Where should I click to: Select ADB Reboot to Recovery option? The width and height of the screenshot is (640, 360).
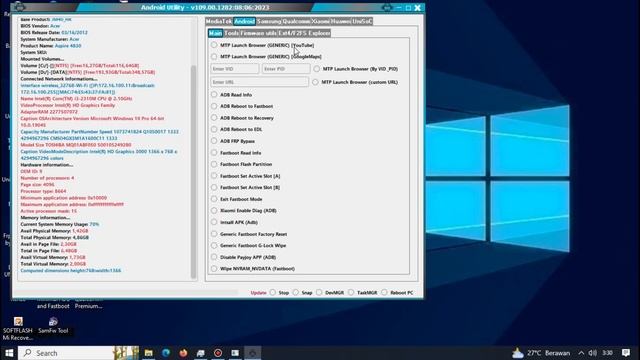click(214, 118)
